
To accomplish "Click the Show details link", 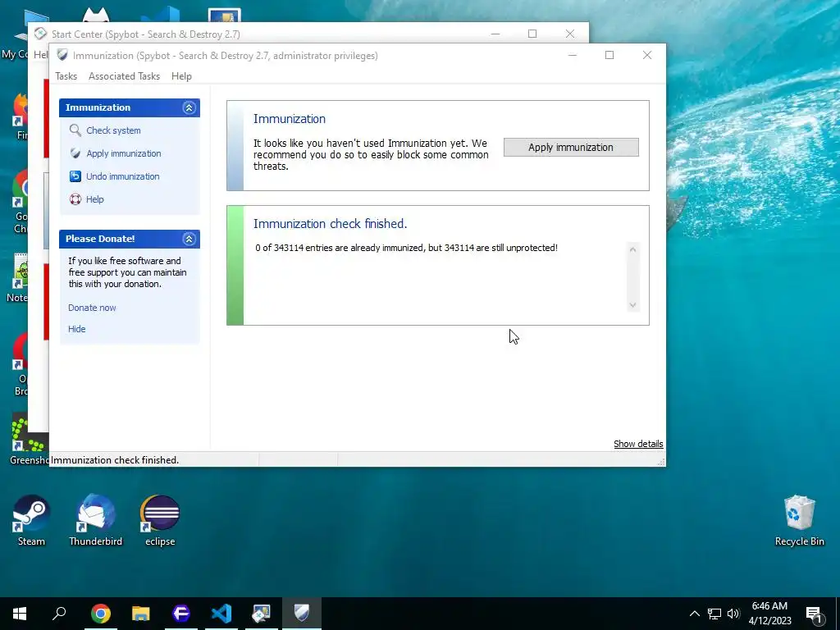I will tap(638, 444).
